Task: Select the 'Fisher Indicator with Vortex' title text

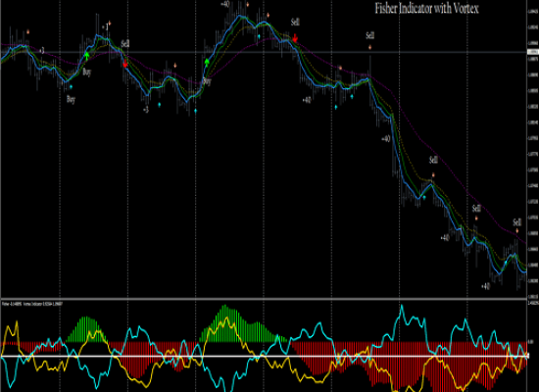Action: click(x=426, y=8)
